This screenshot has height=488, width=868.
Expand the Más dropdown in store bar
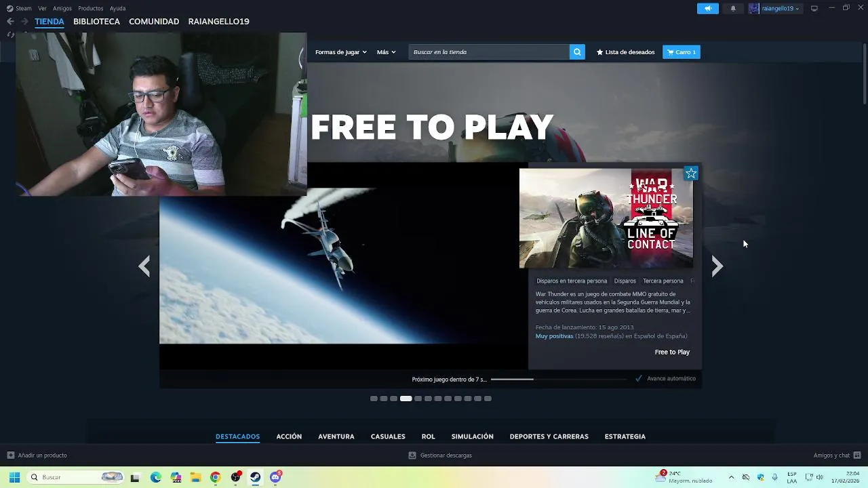[386, 52]
